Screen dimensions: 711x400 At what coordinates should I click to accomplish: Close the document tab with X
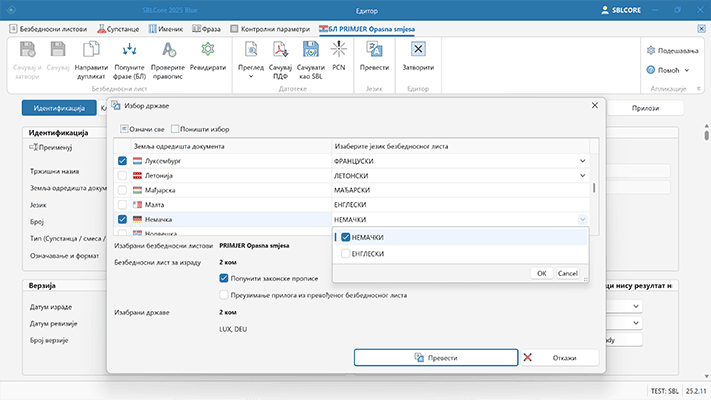[701, 29]
